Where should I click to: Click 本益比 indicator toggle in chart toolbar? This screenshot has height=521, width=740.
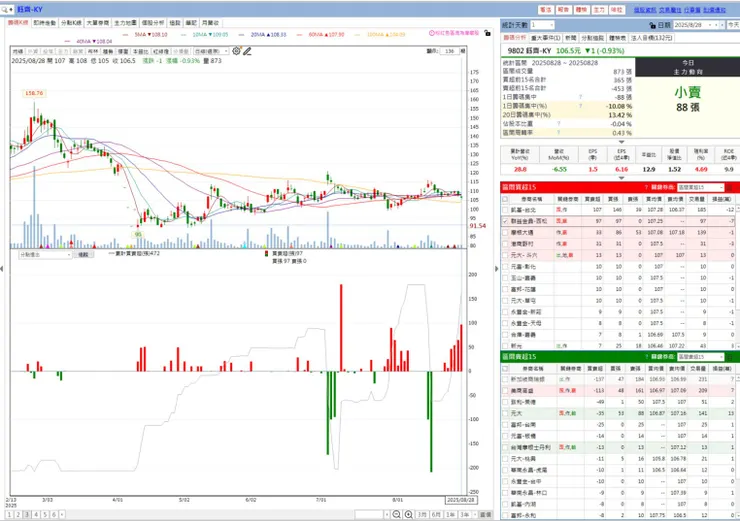click(x=140, y=51)
